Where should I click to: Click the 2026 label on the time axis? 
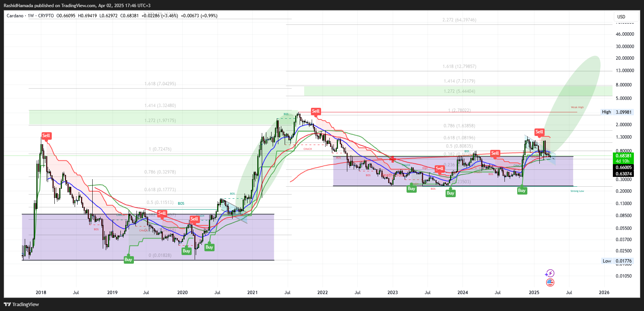pos(604,293)
